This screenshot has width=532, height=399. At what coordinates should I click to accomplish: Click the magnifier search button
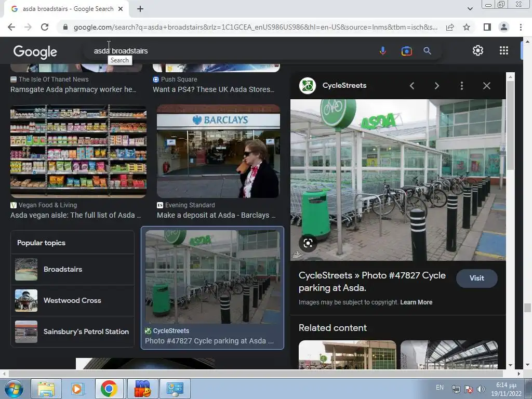point(427,51)
